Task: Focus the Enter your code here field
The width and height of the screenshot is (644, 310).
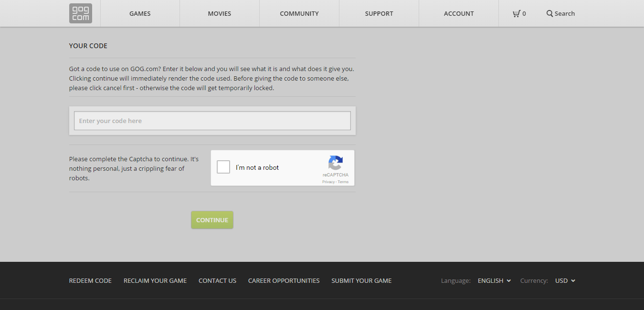Action: coord(212,121)
